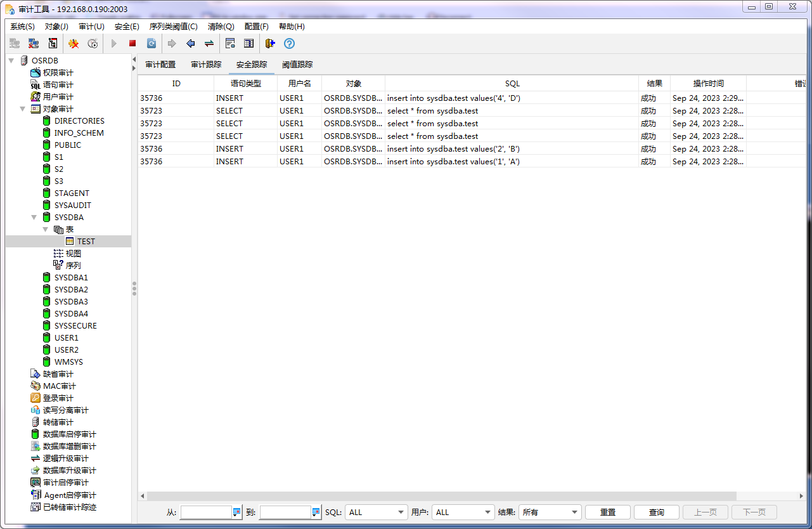The height and width of the screenshot is (529, 812).
Task: Click the 到 end date input field
Action: (285, 512)
